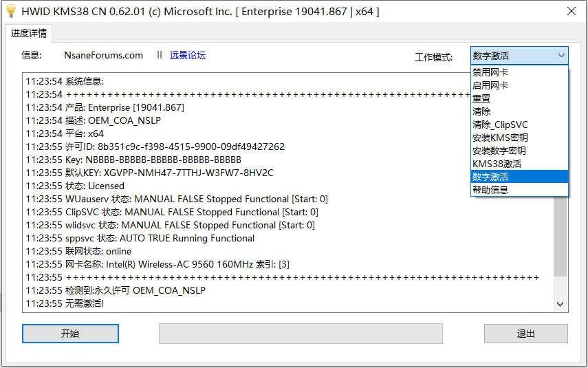
Task: Collapse the 工作模式 dropdown showing 数字激活
Action: 519,56
